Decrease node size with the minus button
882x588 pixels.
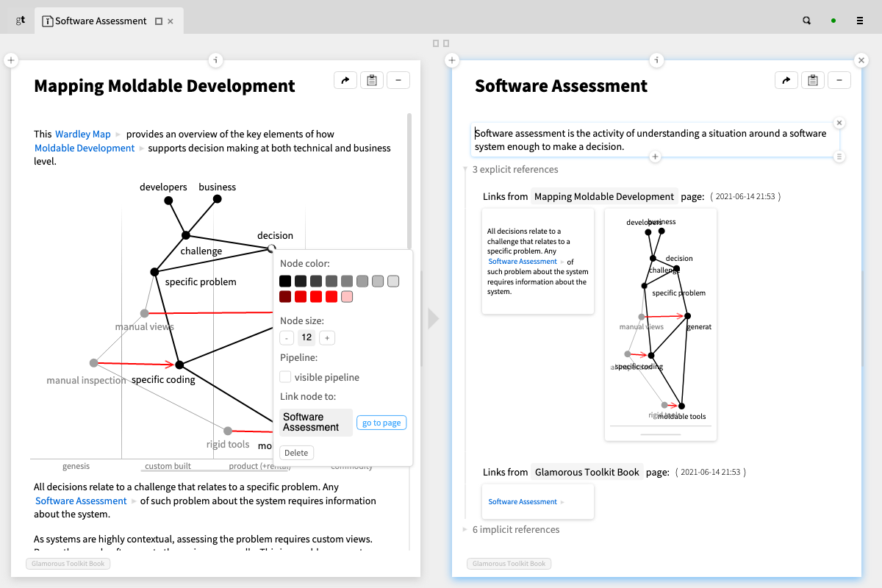287,338
